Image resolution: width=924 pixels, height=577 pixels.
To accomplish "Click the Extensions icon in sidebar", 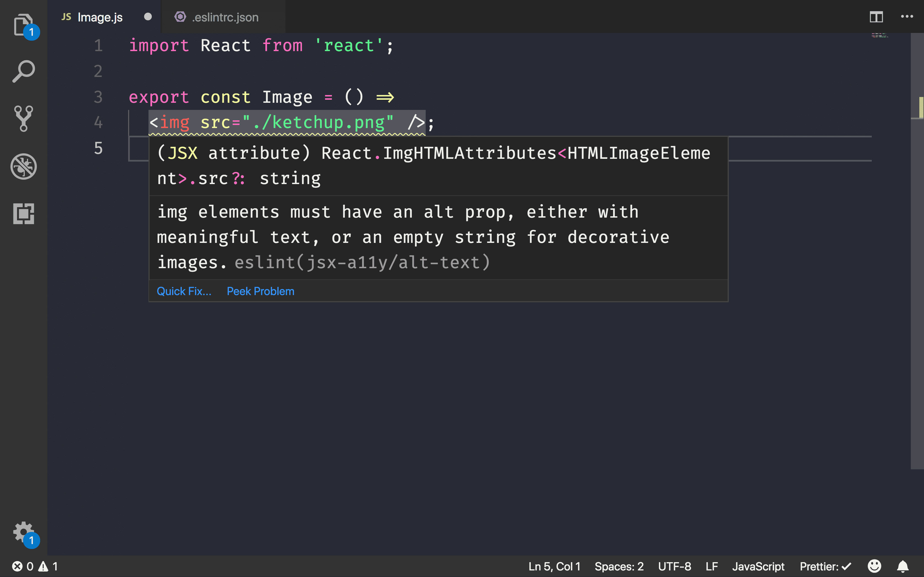I will (x=23, y=214).
